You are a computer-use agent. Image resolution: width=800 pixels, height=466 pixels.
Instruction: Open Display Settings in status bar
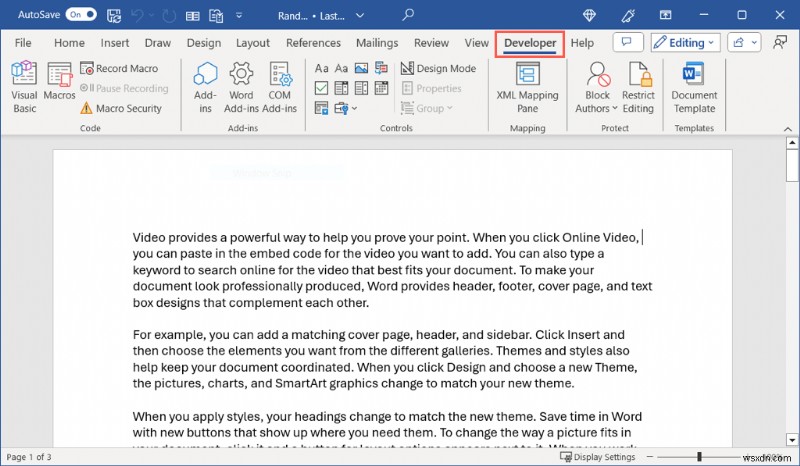(597, 457)
